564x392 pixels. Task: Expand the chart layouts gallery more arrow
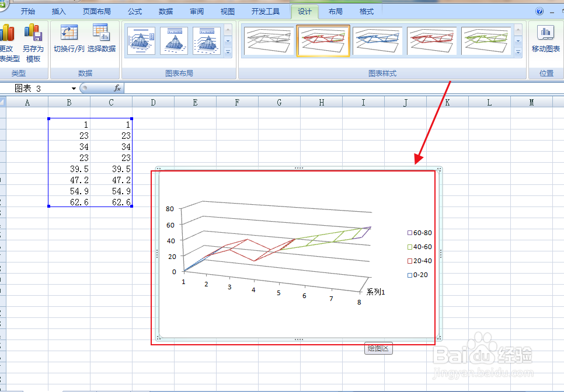coord(228,52)
